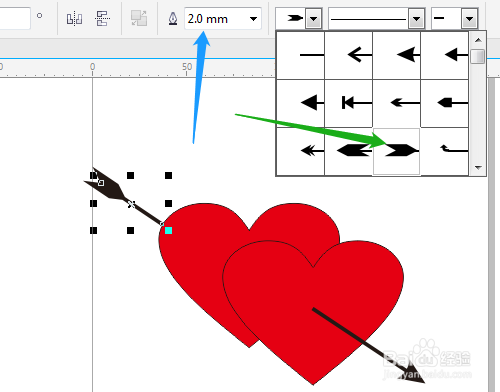Click the mirror vertically icon
500x392 pixels.
click(102, 18)
